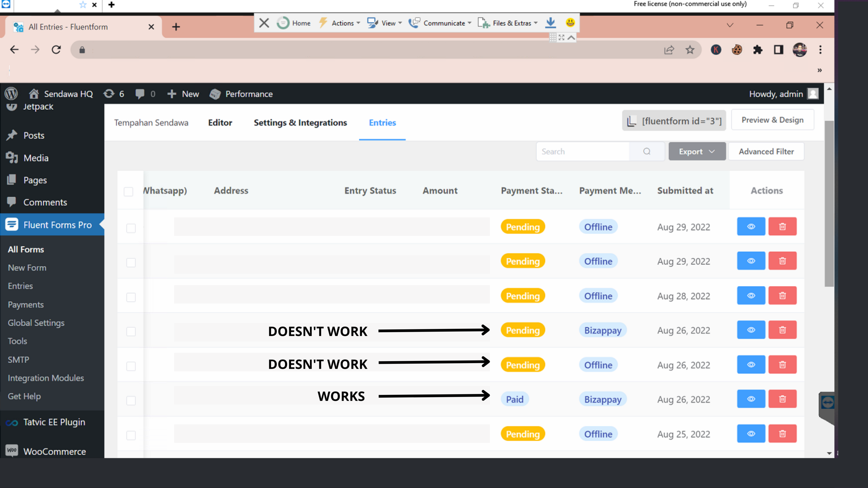Check the Aug 25 entry checkbox
This screenshot has height=488, width=868.
(x=131, y=436)
